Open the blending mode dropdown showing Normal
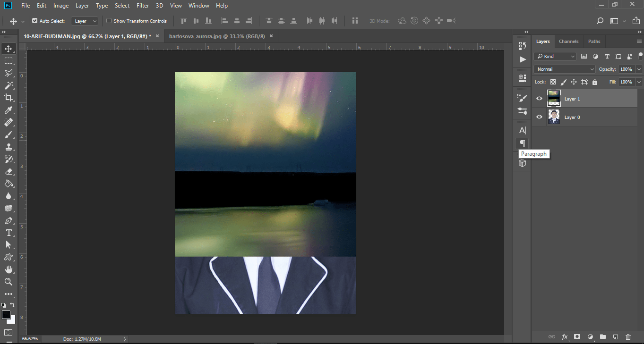 (x=564, y=69)
